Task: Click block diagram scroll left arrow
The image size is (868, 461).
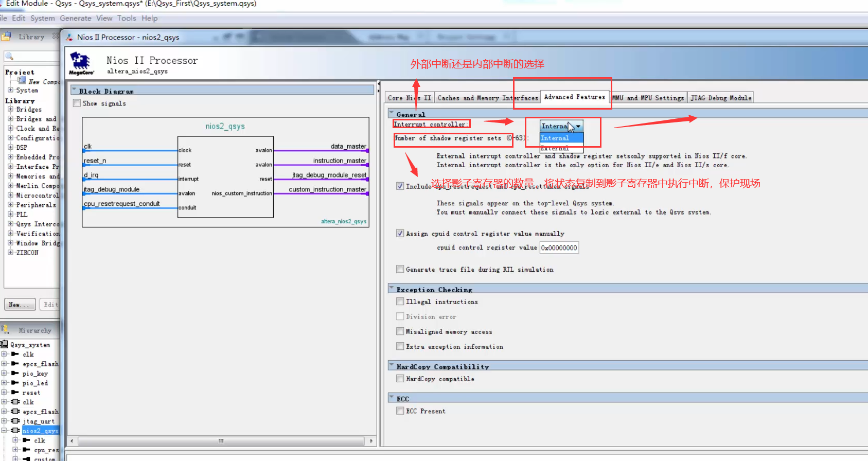Action: [72, 441]
